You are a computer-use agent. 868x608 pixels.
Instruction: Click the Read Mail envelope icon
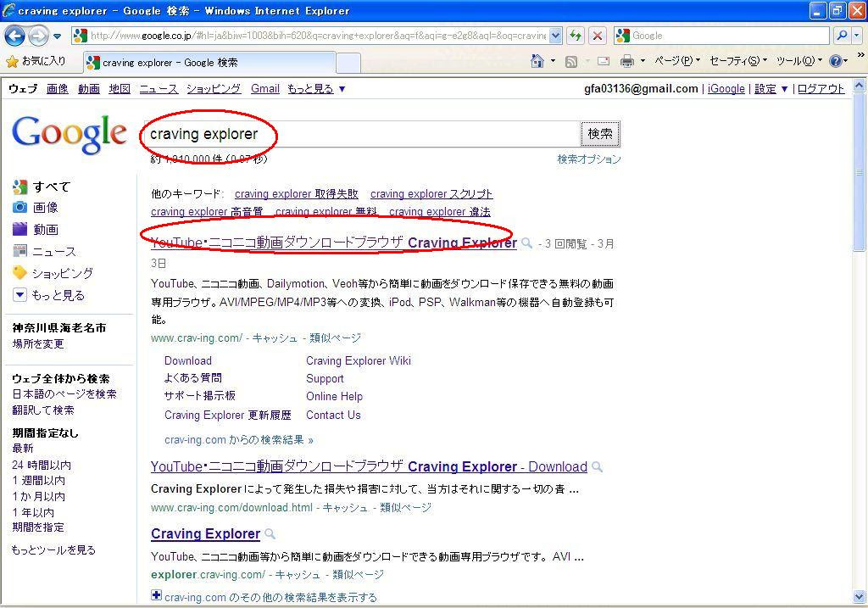pos(604,61)
